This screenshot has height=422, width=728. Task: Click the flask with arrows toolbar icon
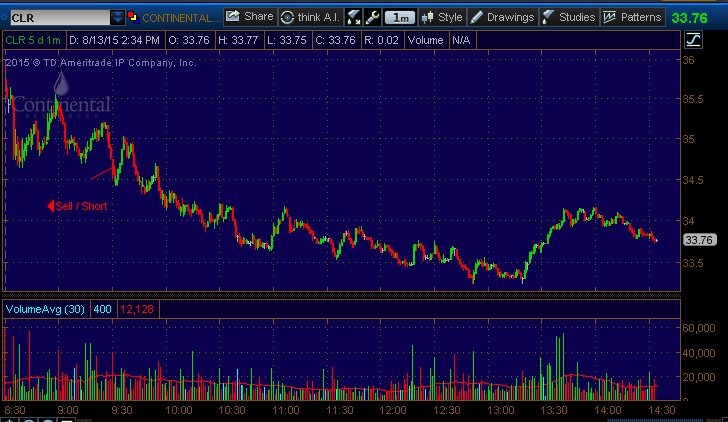[354, 17]
